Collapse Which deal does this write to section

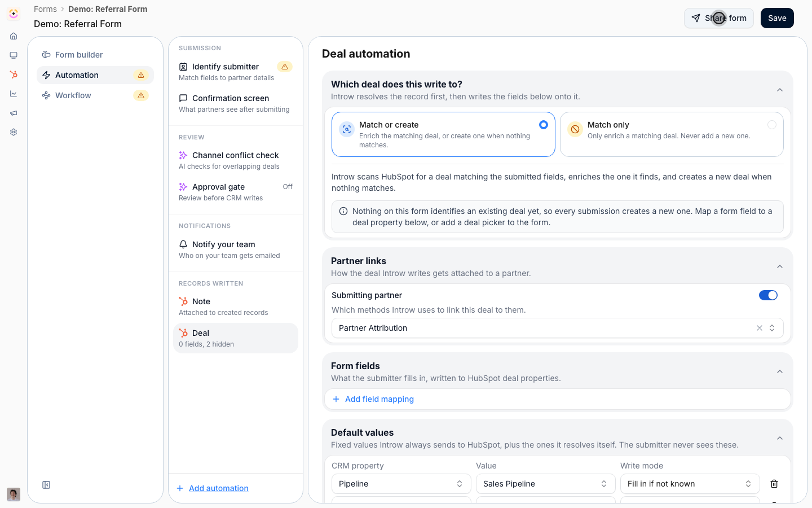[780, 90]
